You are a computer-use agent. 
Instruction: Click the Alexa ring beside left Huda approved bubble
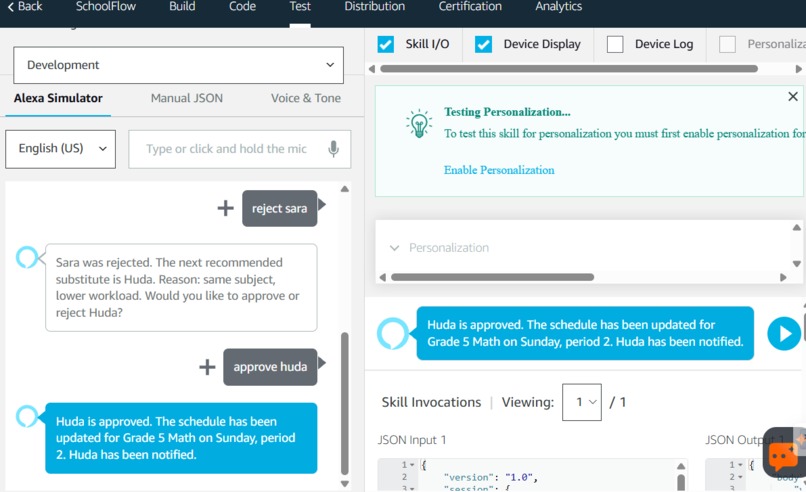pos(27,416)
